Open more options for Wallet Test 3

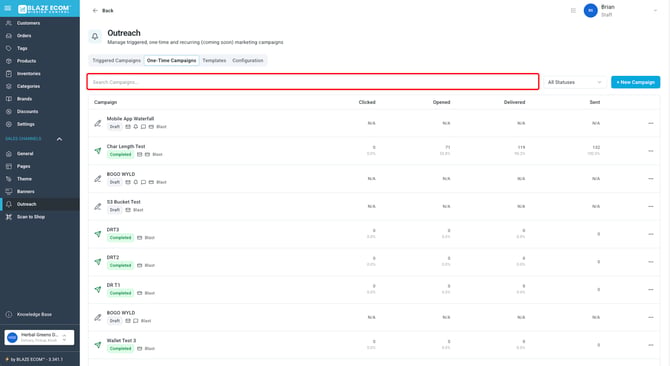click(x=651, y=345)
